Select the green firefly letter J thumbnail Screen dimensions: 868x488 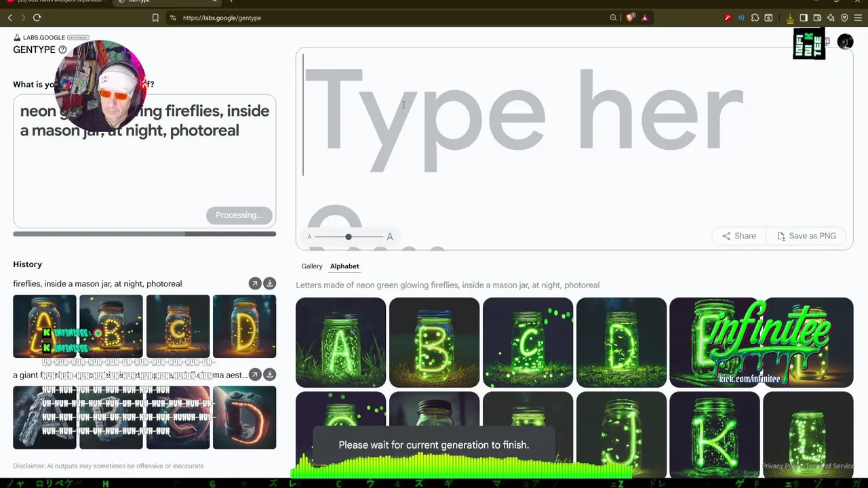(x=621, y=434)
